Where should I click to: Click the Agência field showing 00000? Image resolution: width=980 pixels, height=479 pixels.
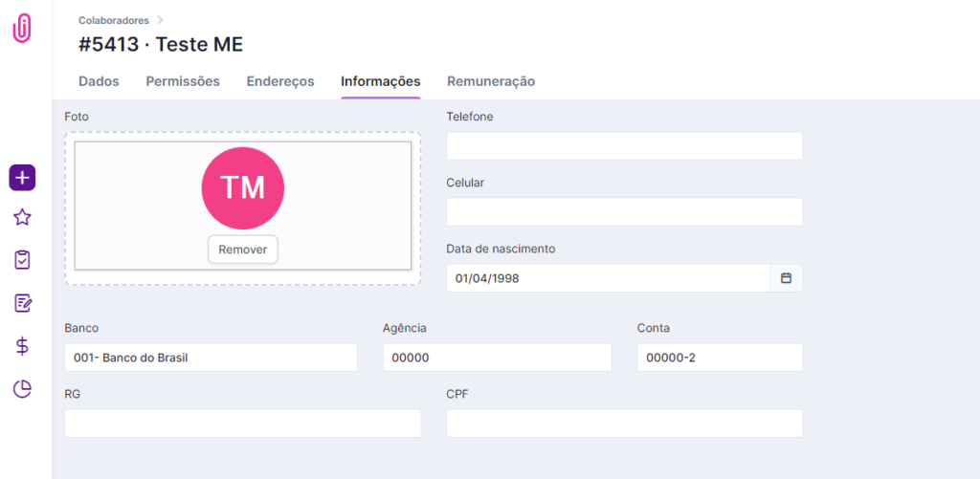[x=498, y=358]
